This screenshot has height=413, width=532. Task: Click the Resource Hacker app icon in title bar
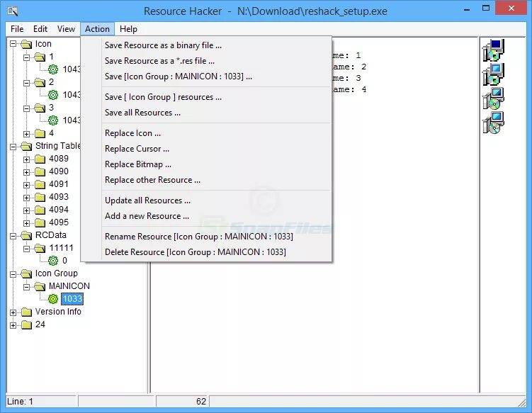[x=13, y=11]
